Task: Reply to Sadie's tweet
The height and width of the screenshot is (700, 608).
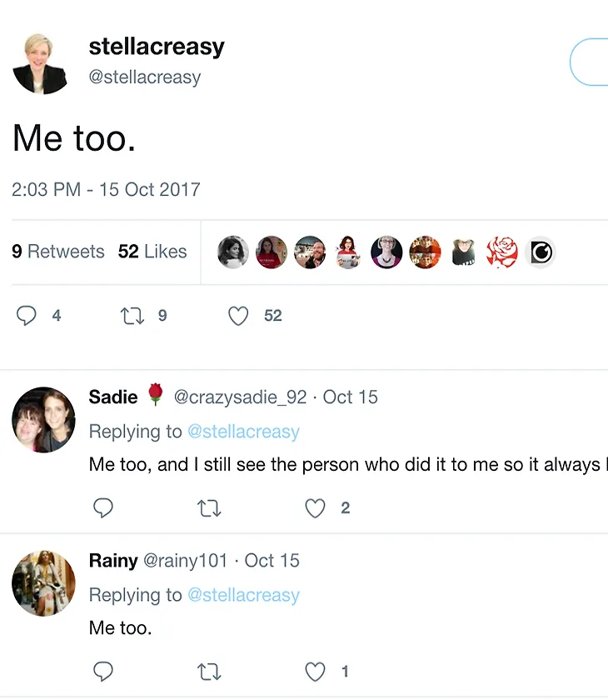Action: pos(103,507)
